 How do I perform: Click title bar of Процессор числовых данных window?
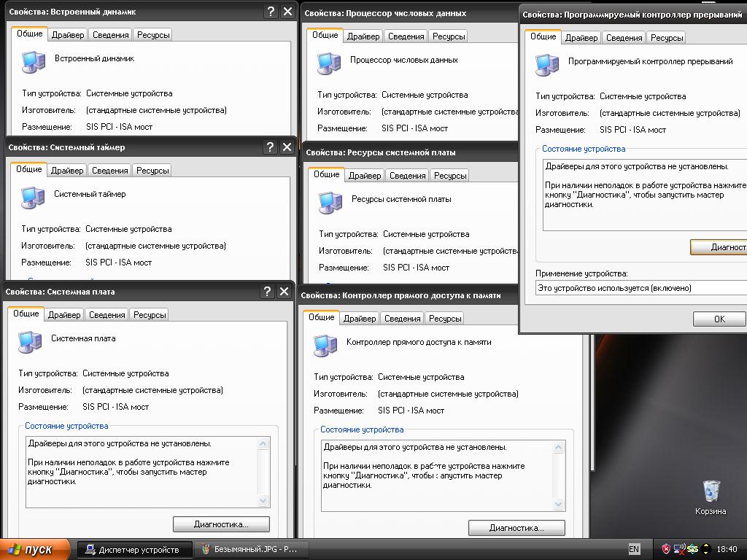(410, 13)
